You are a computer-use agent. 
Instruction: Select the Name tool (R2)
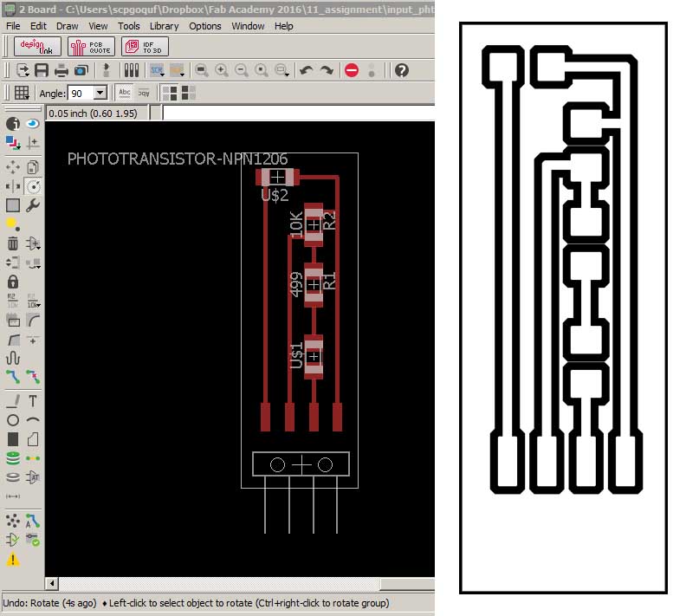pos(13,301)
